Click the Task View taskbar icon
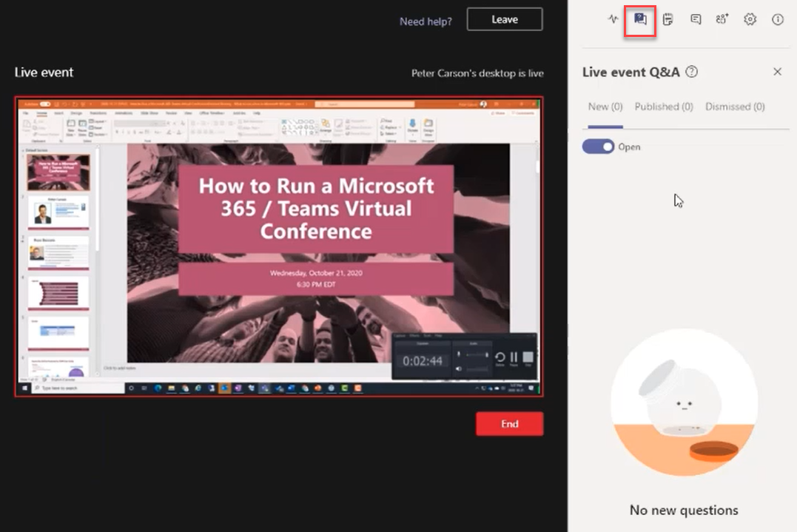The image size is (797, 532). 144,388
